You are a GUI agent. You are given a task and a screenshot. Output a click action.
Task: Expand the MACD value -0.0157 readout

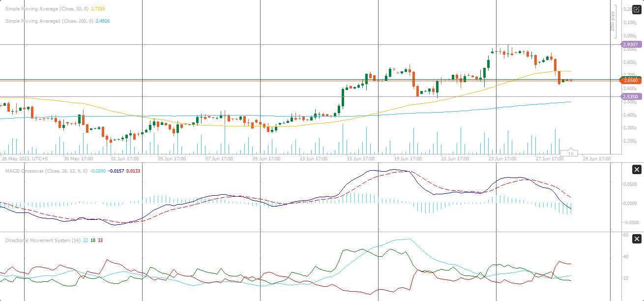click(116, 171)
